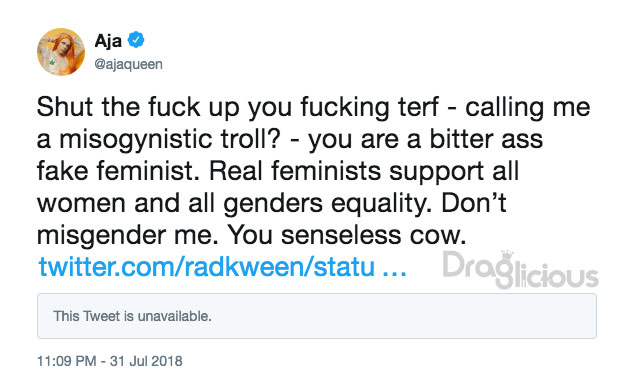Open the @ajaqueen handle

tap(128, 64)
